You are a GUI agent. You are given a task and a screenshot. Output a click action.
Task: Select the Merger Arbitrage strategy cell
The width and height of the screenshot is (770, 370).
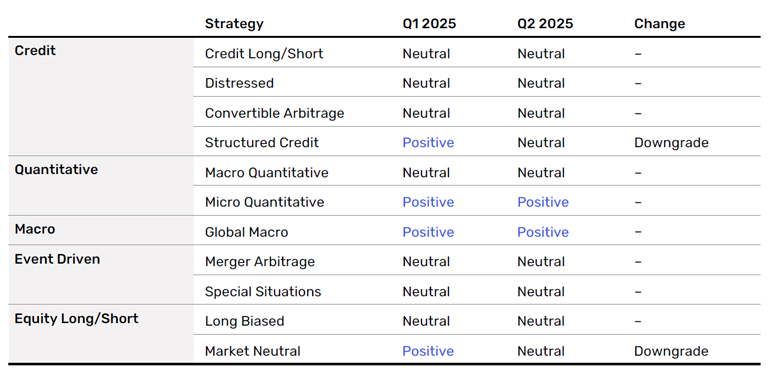[259, 261]
